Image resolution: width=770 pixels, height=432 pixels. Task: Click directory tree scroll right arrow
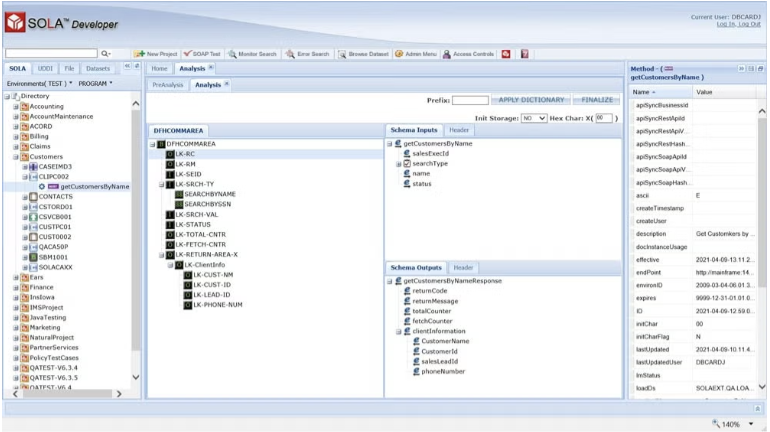[x=119, y=394]
